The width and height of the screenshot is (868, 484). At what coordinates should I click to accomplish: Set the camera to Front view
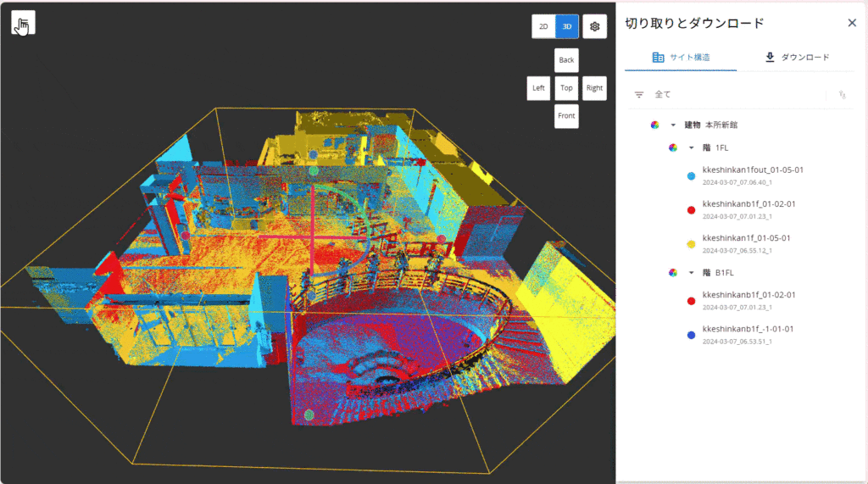[566, 116]
